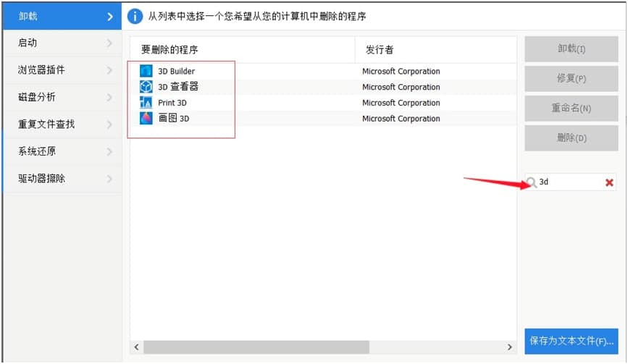Click the Print 3D app icon
The width and height of the screenshot is (628, 364).
(146, 103)
